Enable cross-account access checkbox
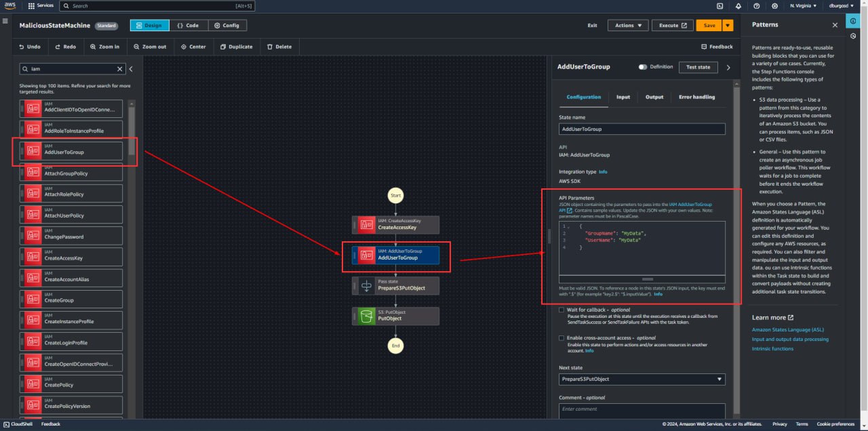This screenshot has height=431, width=868. point(561,337)
